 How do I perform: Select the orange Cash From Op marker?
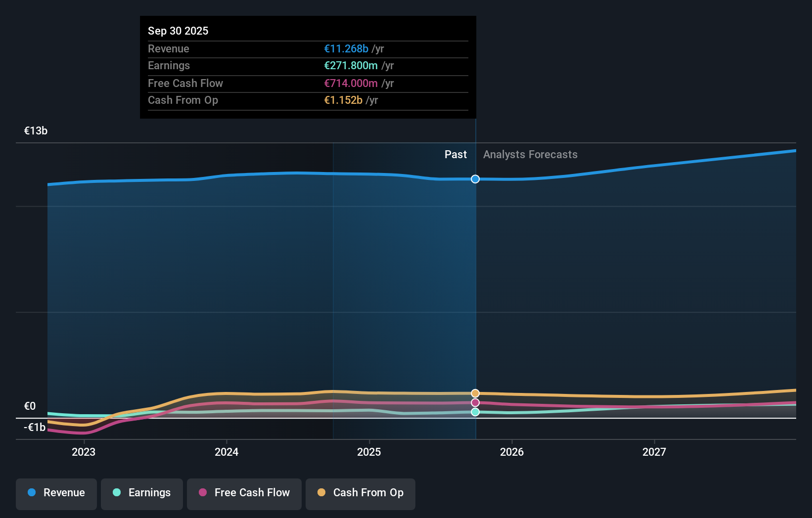click(475, 393)
